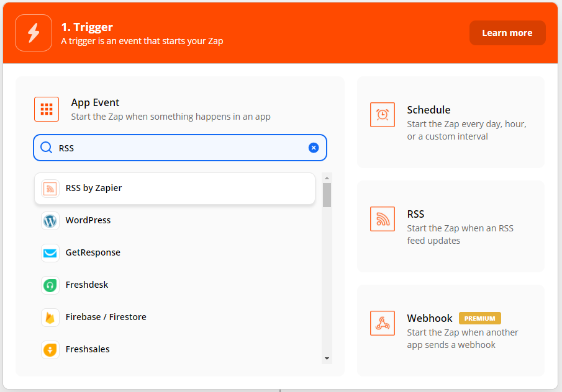Click the Webhook PREMIUM badge

point(480,318)
